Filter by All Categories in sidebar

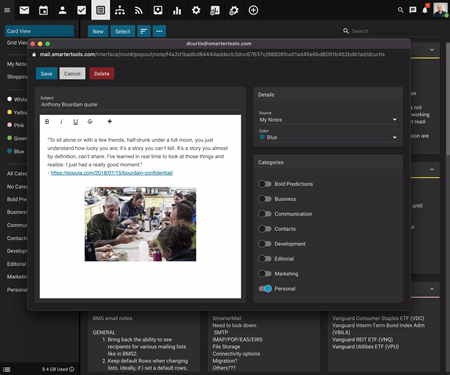point(17,174)
